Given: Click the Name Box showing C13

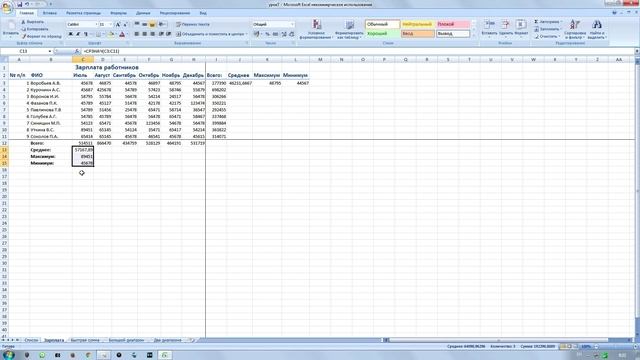Looking at the screenshot, I should click(x=26, y=51).
